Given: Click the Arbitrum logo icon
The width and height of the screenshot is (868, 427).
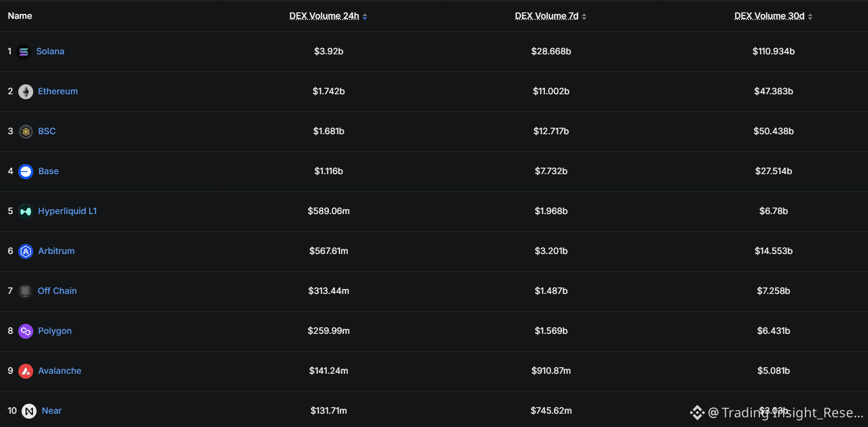Looking at the screenshot, I should pyautogui.click(x=25, y=251).
